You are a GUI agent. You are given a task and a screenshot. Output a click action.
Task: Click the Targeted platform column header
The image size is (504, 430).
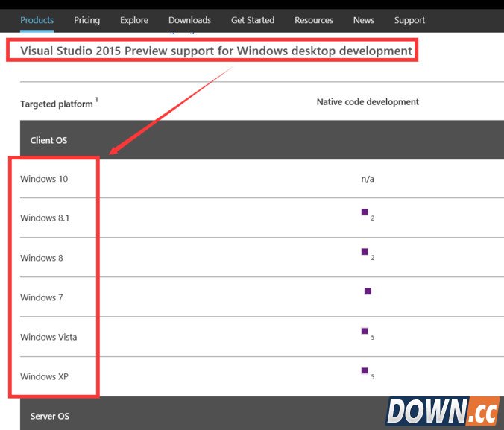coord(56,104)
